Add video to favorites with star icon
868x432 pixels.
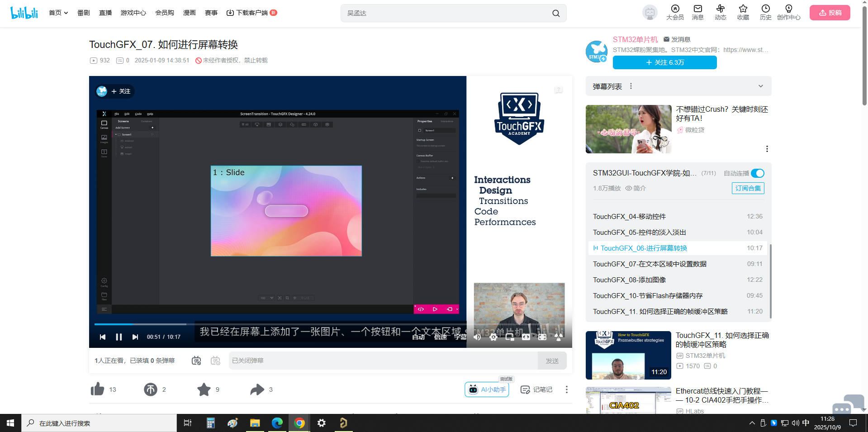tap(204, 389)
